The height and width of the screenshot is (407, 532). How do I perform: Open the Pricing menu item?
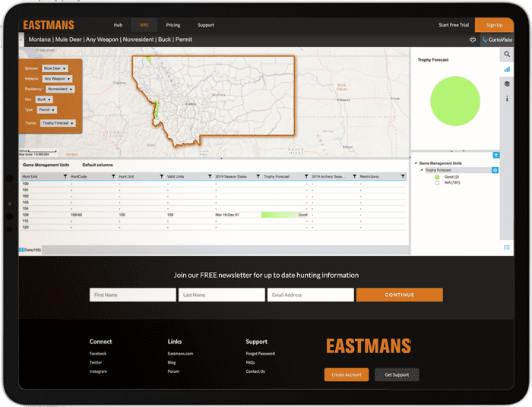coord(173,25)
